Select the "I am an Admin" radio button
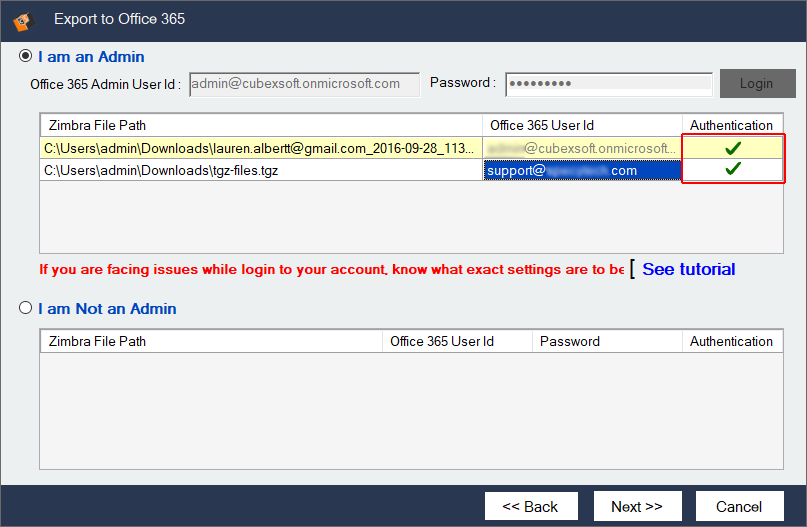Screen dimensions: 807x527 25,57
